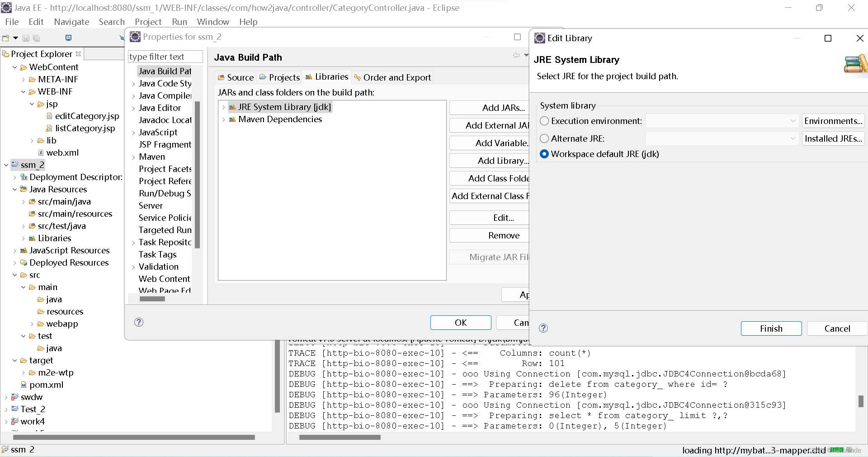
Task: Click the web.xml file icon
Action: 41,153
